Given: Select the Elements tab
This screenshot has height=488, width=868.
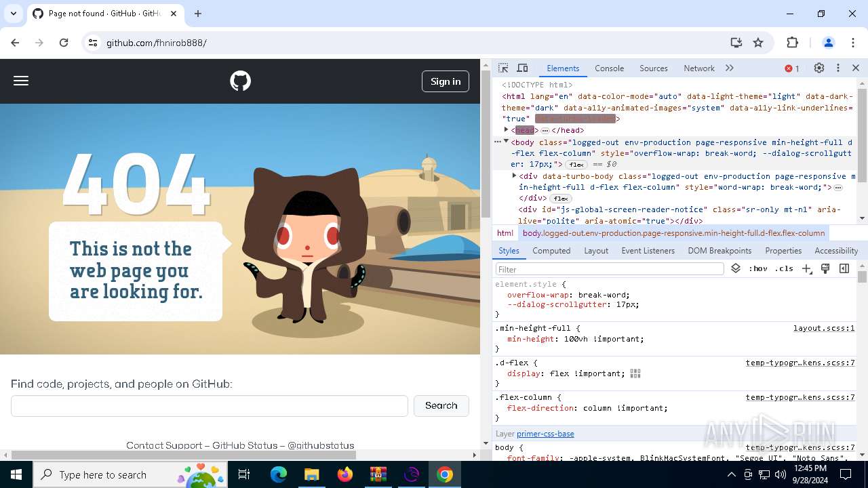Looking at the screenshot, I should 563,68.
